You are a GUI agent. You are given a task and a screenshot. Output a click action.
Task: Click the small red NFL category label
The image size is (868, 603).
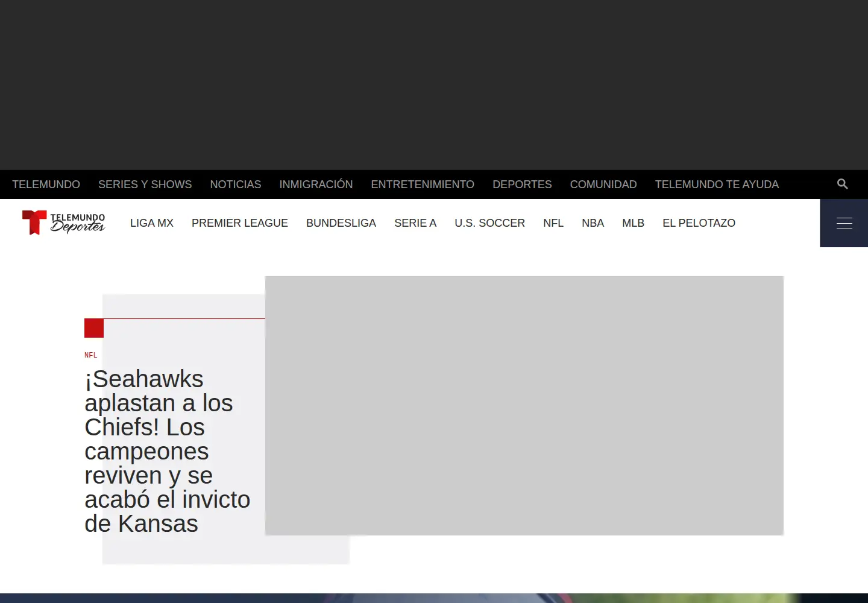[91, 355]
